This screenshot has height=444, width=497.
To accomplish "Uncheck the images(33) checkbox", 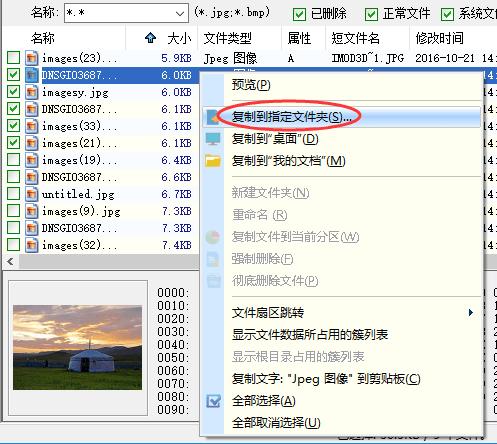I will (x=13, y=126).
